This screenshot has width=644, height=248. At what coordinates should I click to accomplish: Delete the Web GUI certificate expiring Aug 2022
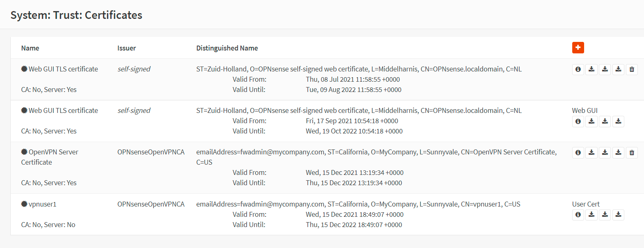click(632, 69)
